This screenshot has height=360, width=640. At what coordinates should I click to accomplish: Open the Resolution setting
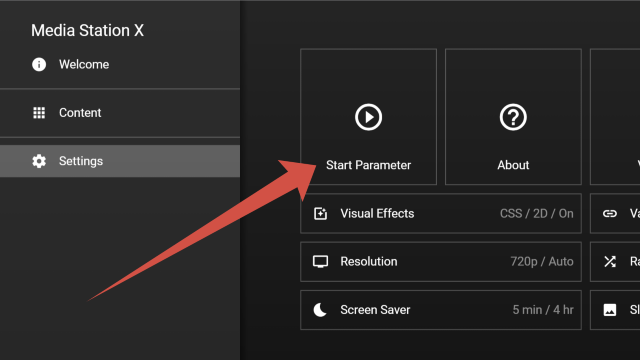point(441,262)
